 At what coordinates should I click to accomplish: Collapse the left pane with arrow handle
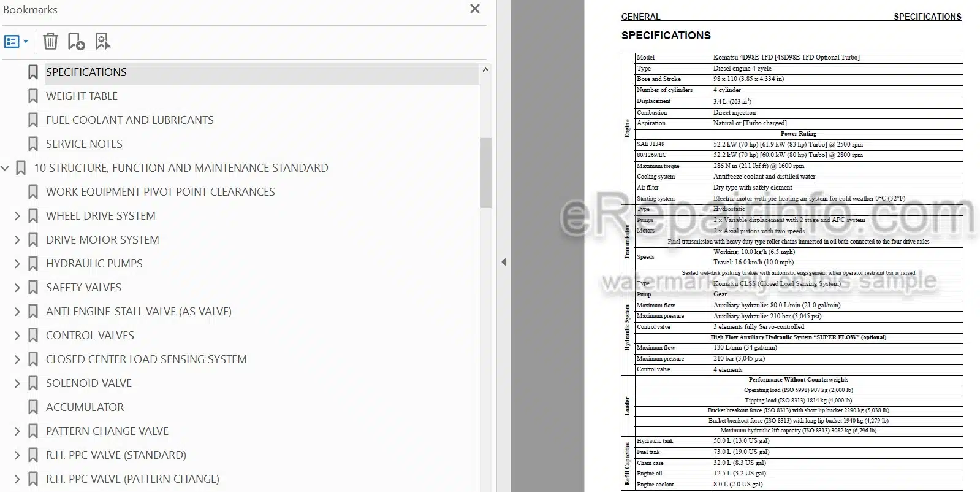504,262
